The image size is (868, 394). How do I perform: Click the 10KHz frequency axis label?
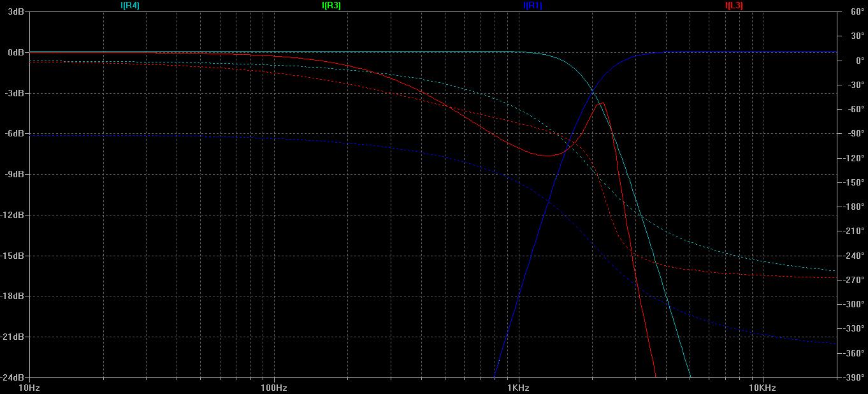[x=762, y=388]
